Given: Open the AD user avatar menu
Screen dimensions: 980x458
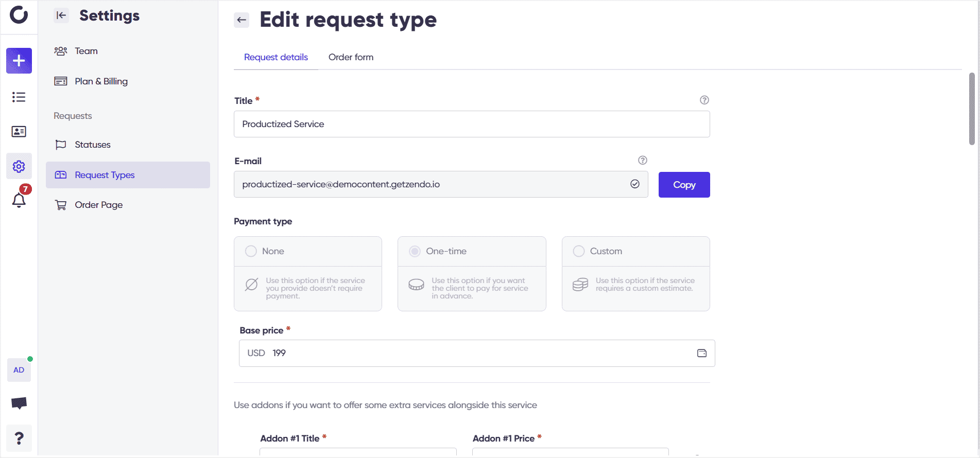Looking at the screenshot, I should point(19,370).
